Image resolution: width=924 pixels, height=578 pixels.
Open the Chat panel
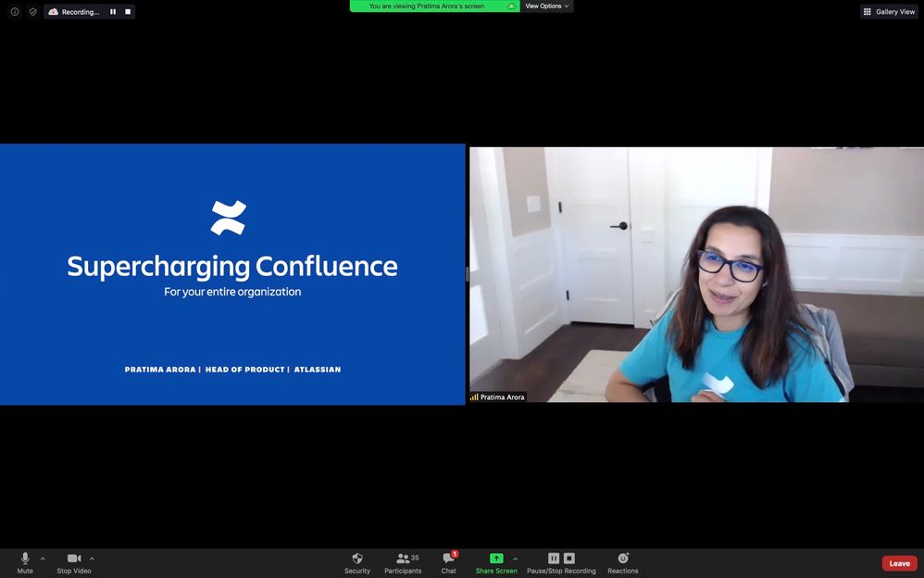pos(449,562)
